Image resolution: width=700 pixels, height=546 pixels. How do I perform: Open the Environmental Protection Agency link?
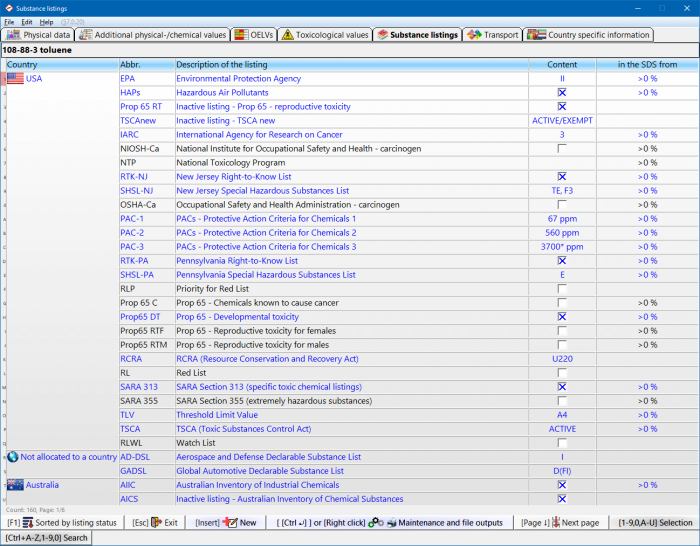pyautogui.click(x=238, y=78)
